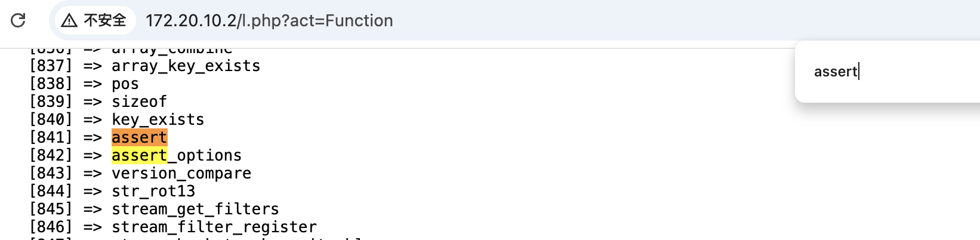
Task: Click the pos function entry
Action: point(125,84)
